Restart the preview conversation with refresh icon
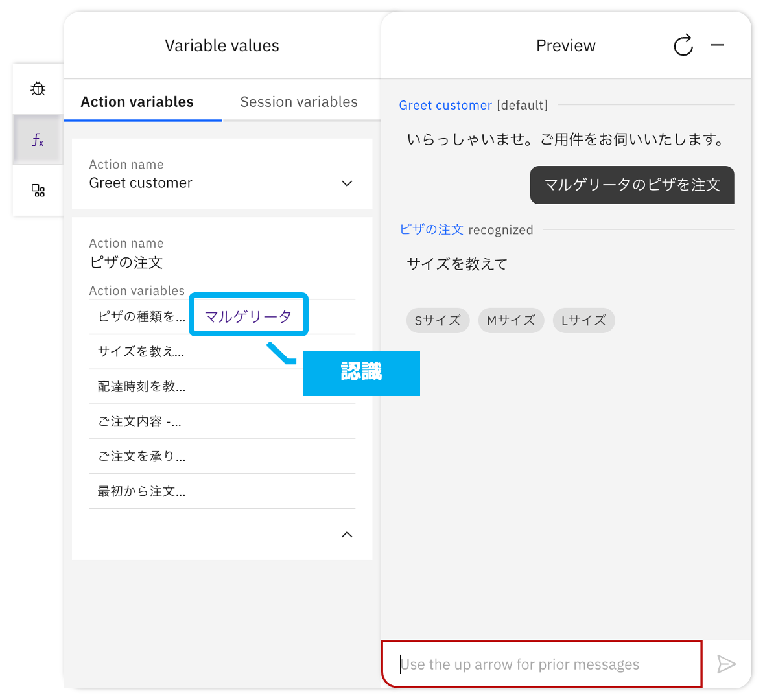The image size is (765, 700). [x=683, y=45]
